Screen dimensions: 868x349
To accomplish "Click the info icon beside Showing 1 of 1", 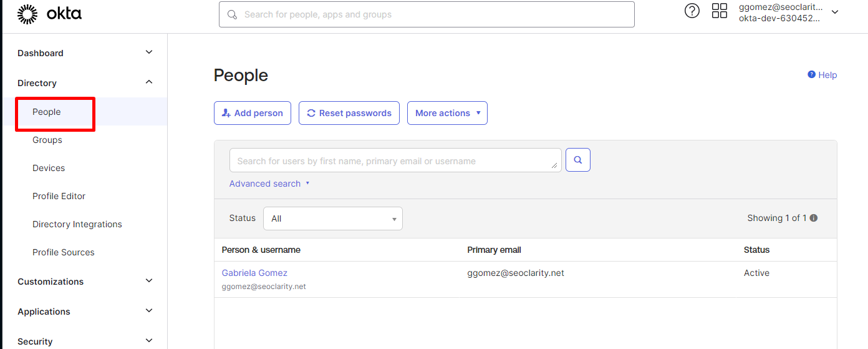I will [x=813, y=218].
